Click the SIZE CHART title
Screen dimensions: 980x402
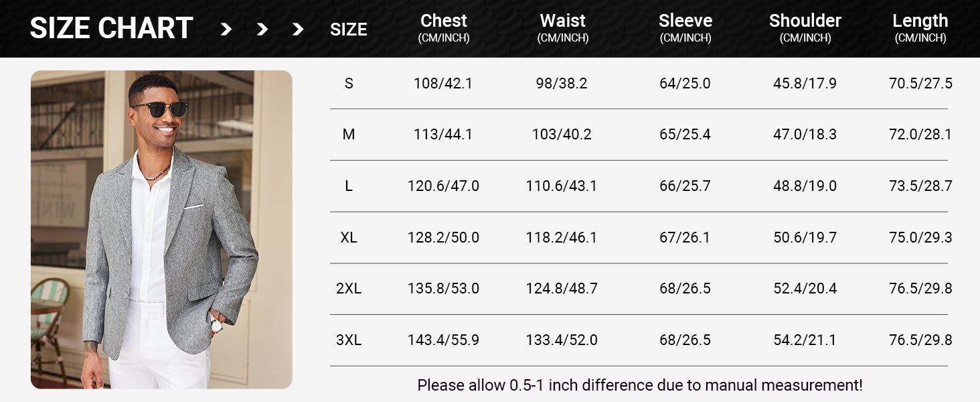[x=111, y=28]
